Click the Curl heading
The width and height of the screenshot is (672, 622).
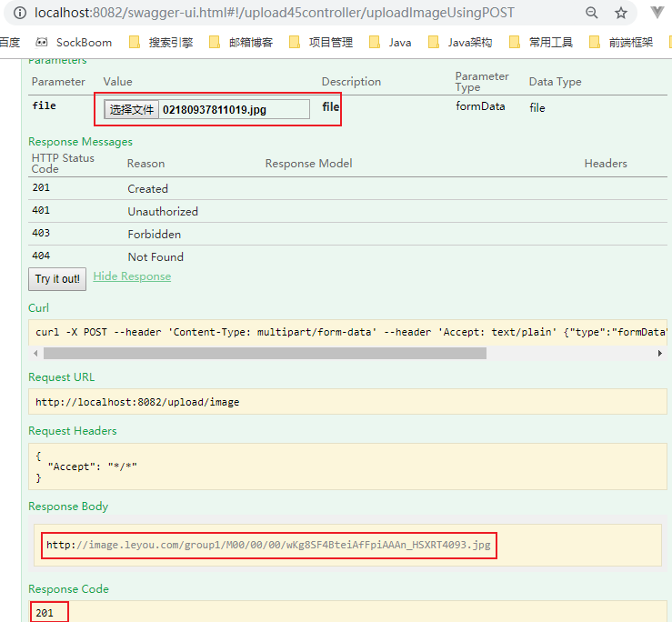pyautogui.click(x=38, y=308)
